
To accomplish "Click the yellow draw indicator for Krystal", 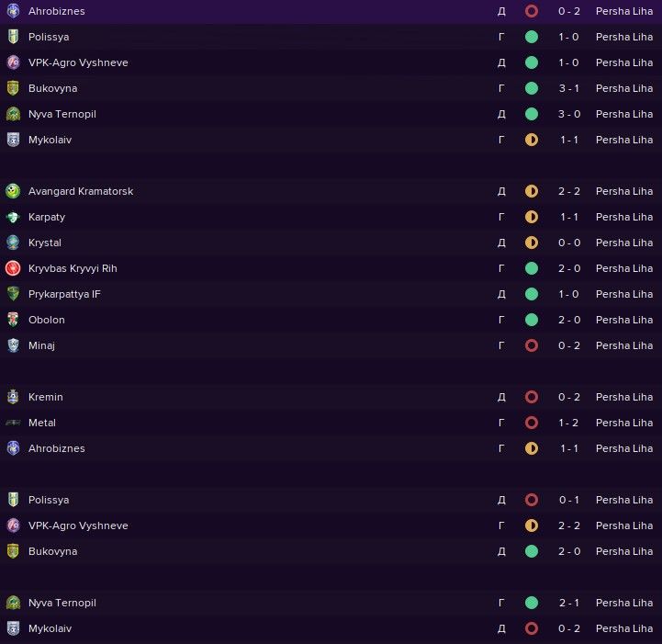I will tap(532, 243).
